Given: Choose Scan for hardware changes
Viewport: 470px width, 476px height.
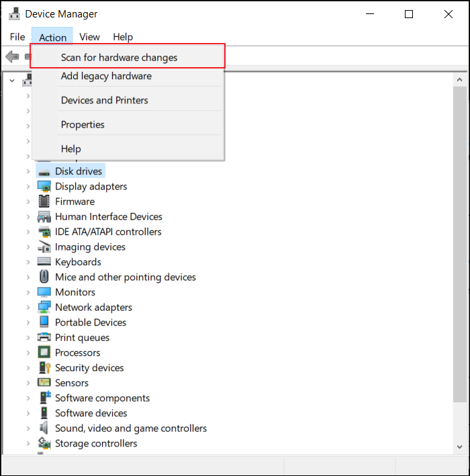Looking at the screenshot, I should (x=128, y=57).
